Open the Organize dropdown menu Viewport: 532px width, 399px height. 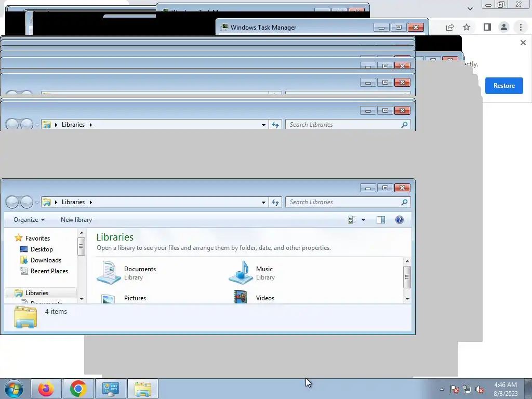(29, 220)
